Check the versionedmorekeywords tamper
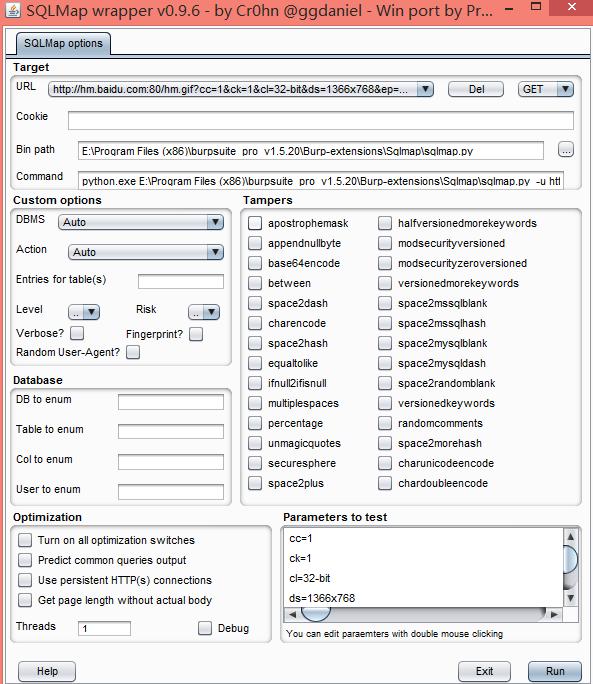 [385, 283]
